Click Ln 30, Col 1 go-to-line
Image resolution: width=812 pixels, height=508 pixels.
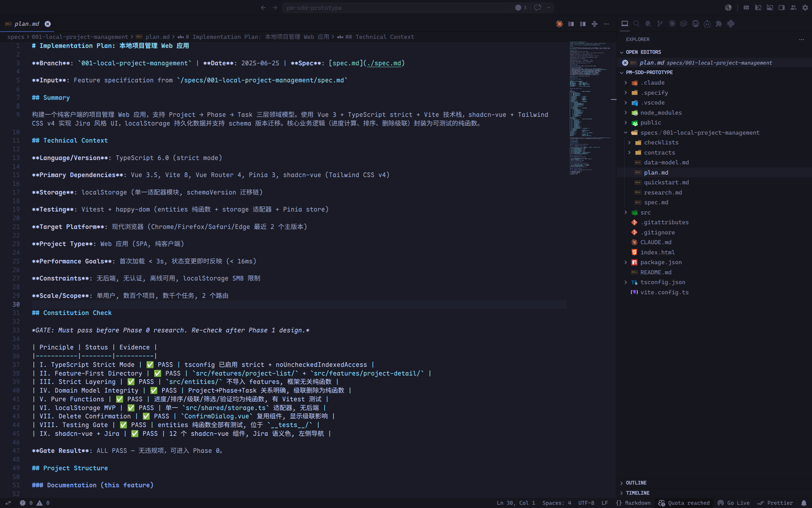pos(515,503)
